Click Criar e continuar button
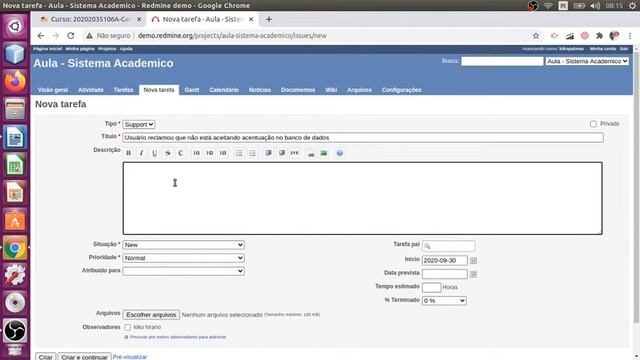Viewport: 640px width, 360px height. [84, 357]
